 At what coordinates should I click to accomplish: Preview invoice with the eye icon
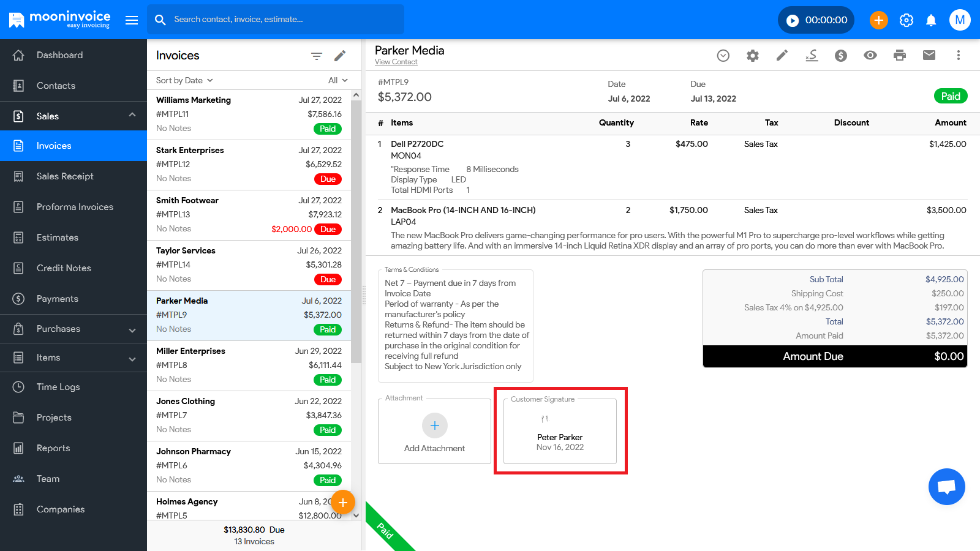click(870, 56)
